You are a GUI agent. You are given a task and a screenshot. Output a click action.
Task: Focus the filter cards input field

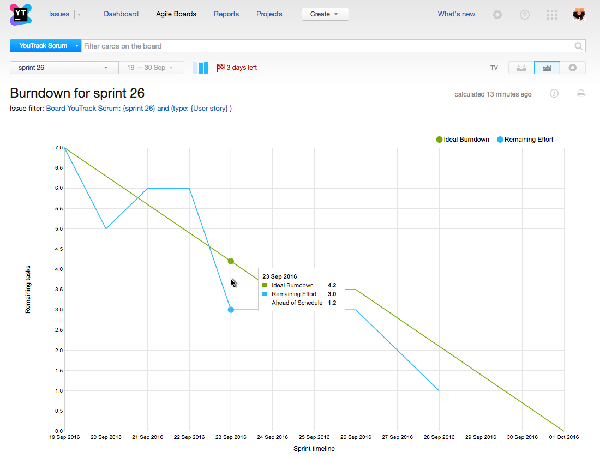(328, 46)
